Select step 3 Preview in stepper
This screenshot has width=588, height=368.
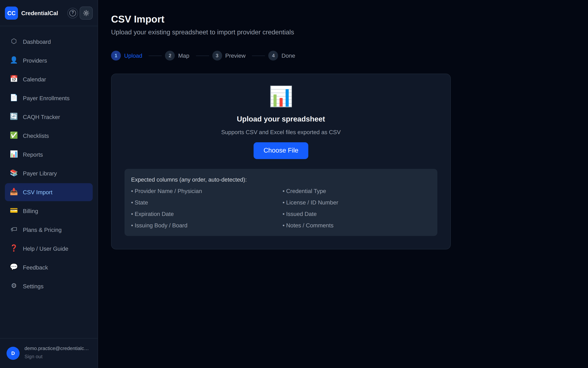coord(229,56)
